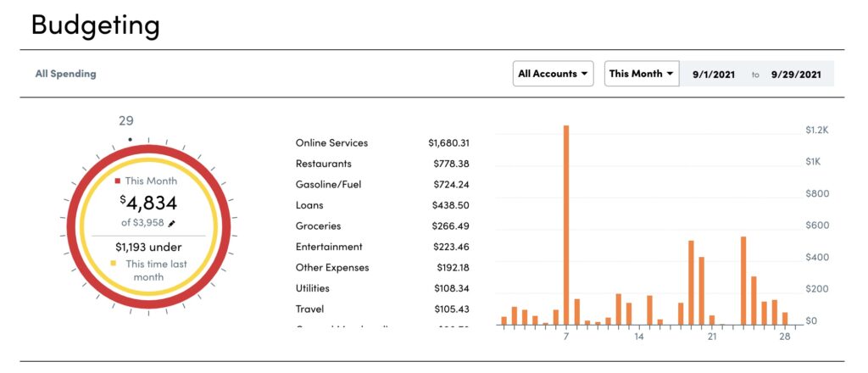Open the Entertainment spending row
The height and width of the screenshot is (373, 868).
point(329,247)
